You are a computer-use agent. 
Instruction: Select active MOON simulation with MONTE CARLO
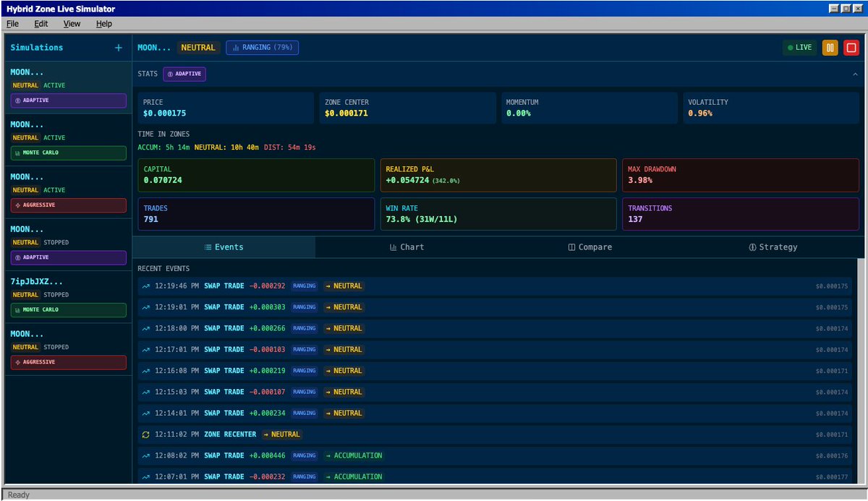click(x=69, y=140)
